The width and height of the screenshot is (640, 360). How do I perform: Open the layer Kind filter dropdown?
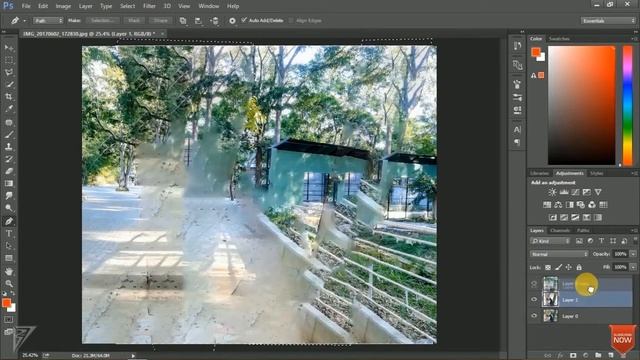point(550,241)
